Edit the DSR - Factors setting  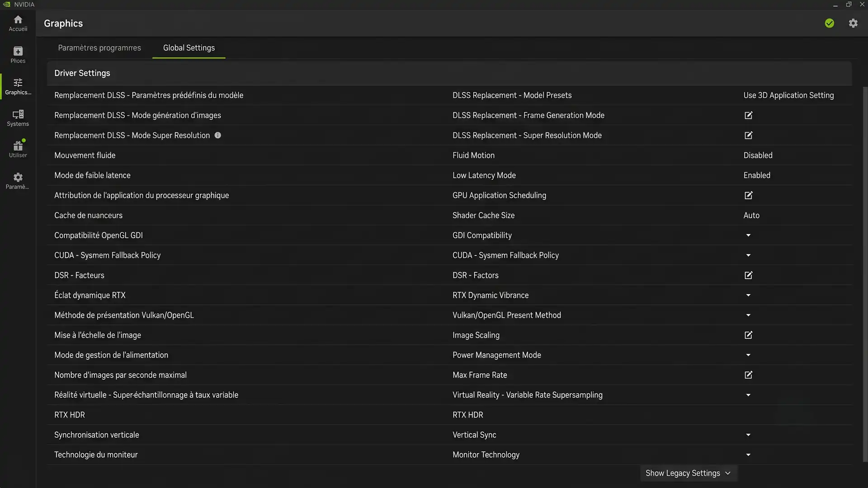(x=748, y=275)
